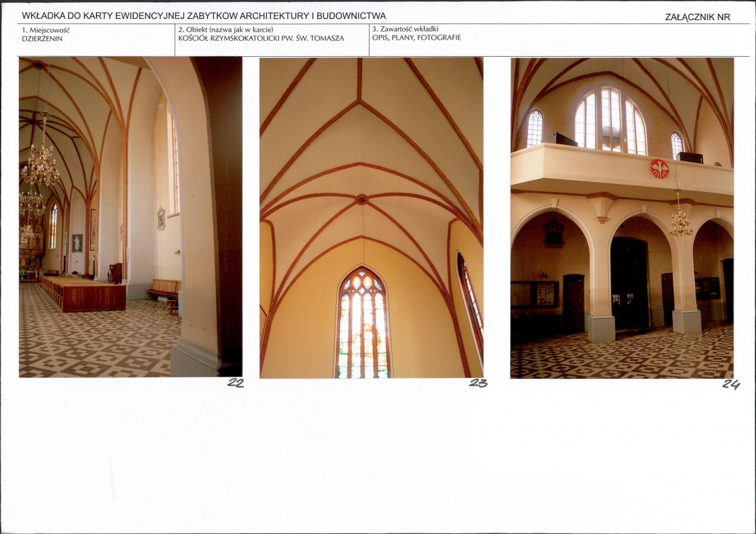Image resolution: width=756 pixels, height=534 pixels.
Task: Click the red dove emblem on gallery balcony
Action: coord(660,169)
